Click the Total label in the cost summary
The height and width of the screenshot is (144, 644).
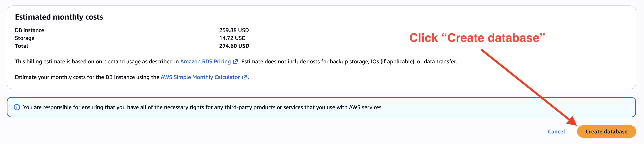22,46
